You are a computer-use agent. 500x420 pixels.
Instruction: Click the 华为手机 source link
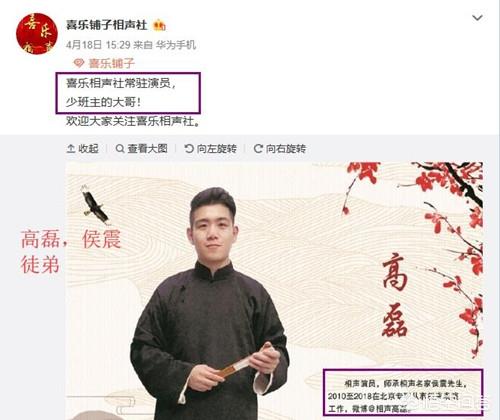(176, 45)
